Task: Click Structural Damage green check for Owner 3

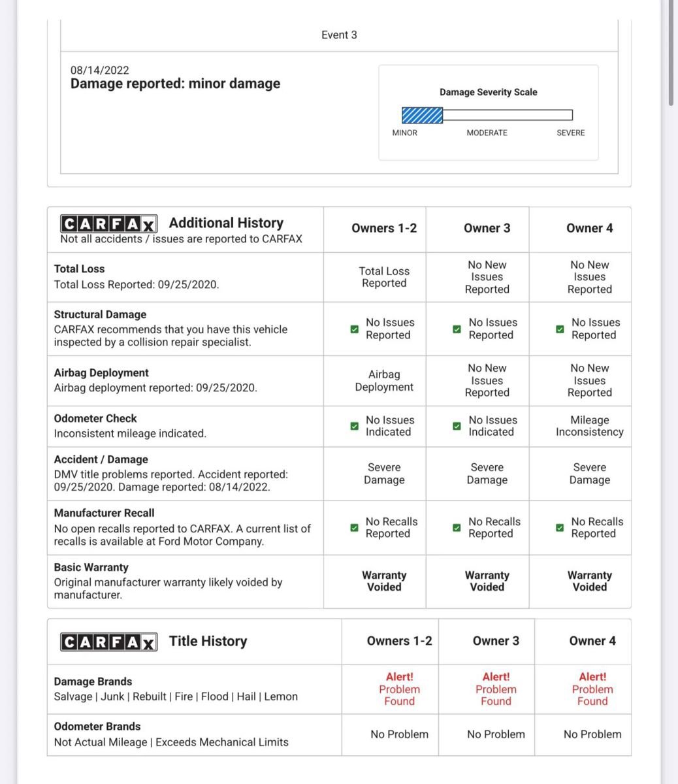Action: tap(457, 329)
